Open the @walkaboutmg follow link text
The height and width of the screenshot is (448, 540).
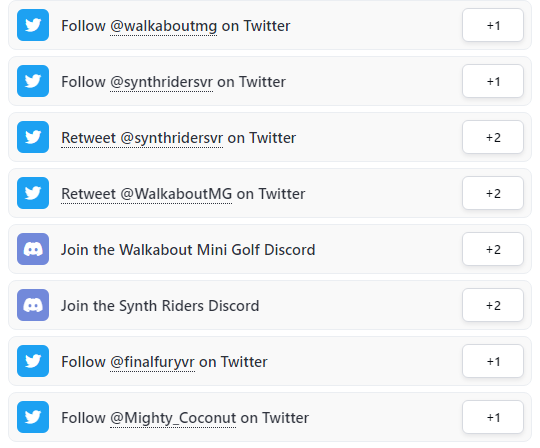[164, 26]
